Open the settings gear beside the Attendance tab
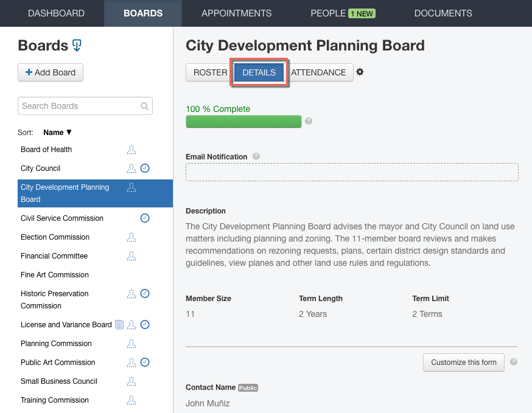Viewport: 532px width, 413px height. click(360, 72)
